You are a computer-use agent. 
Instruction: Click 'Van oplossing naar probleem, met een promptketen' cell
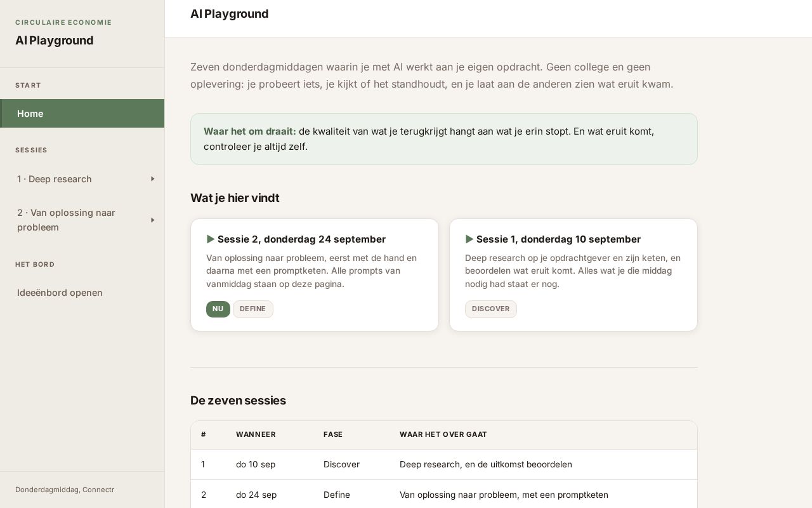504,495
